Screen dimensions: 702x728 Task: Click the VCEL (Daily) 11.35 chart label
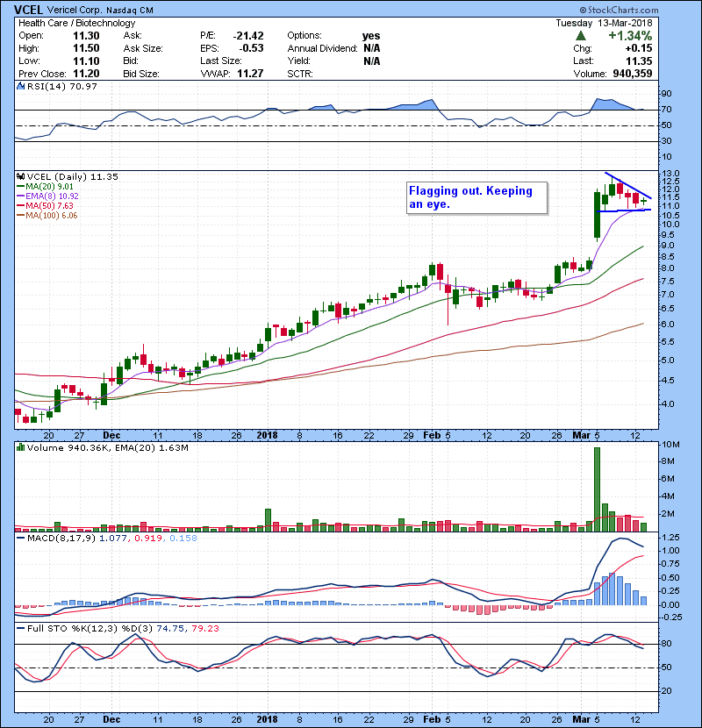click(x=73, y=177)
